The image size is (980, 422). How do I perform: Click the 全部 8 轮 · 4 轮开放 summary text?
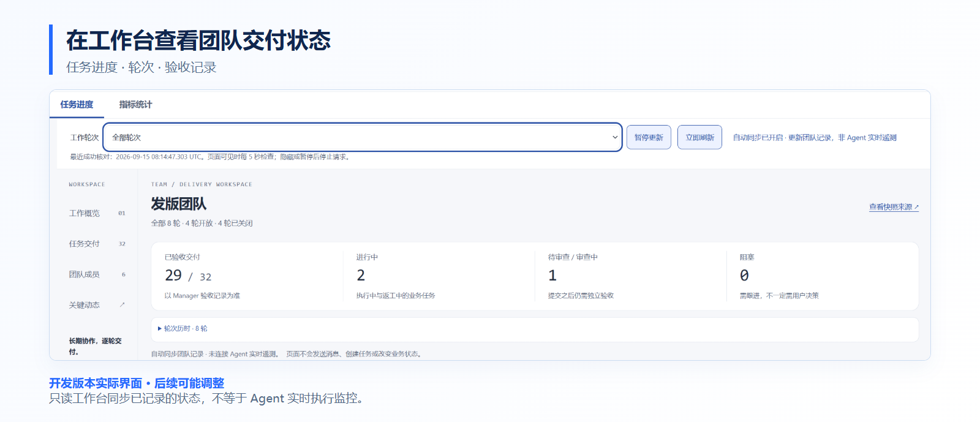(202, 224)
